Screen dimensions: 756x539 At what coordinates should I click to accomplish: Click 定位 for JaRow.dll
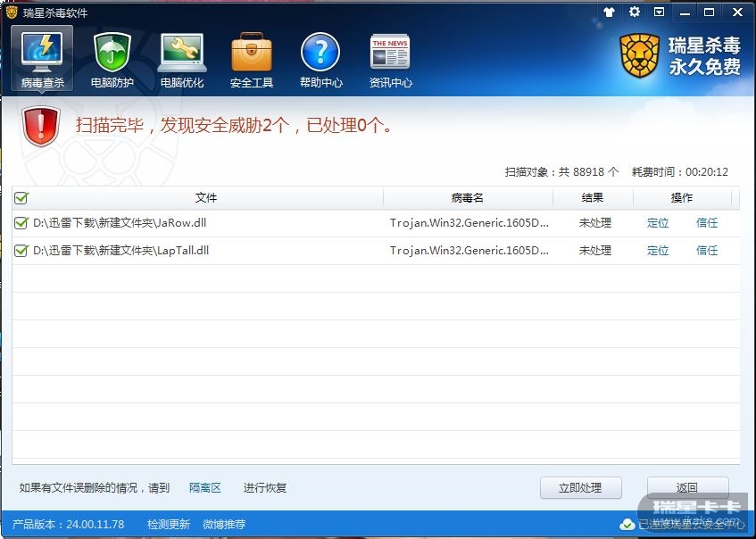tap(658, 223)
